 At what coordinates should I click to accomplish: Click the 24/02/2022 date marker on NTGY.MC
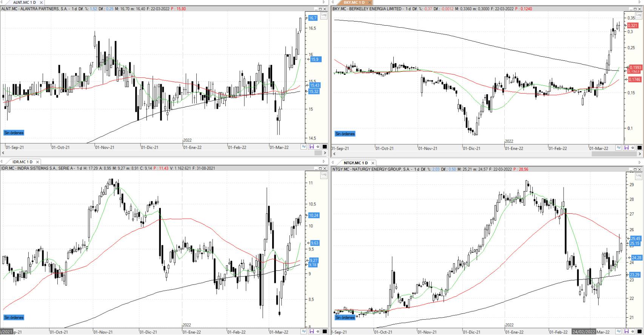tap(584, 332)
